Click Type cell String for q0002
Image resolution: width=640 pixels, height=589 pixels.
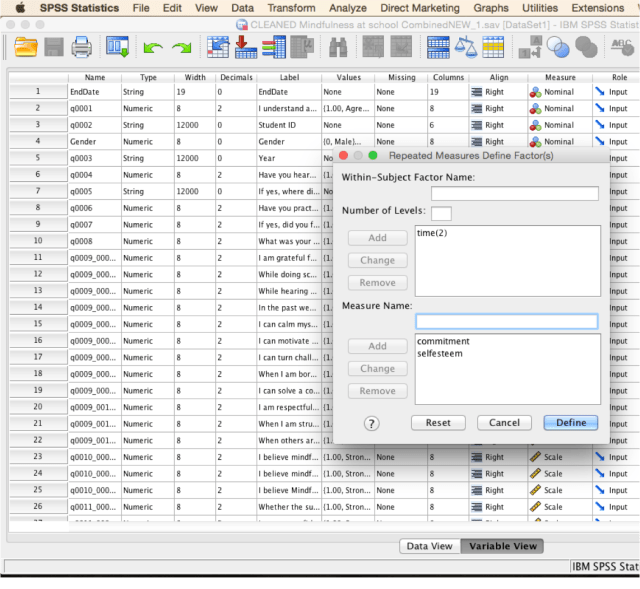147,125
